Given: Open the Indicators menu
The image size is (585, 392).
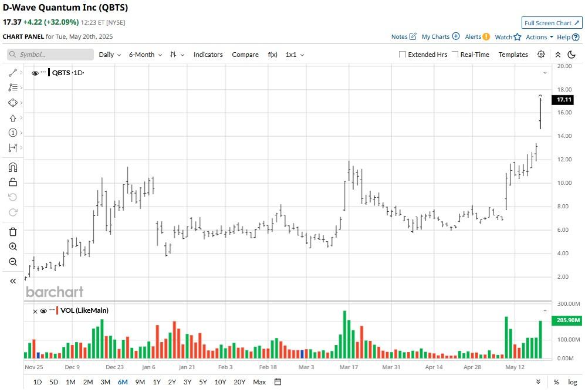Looking at the screenshot, I should point(208,55).
